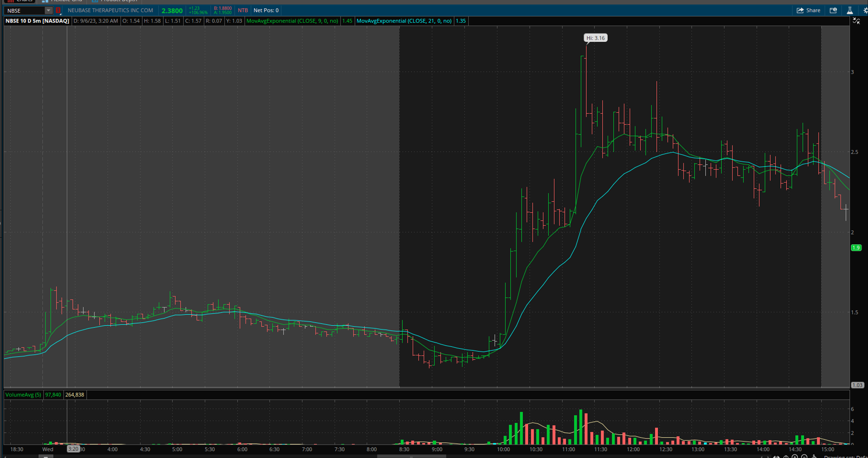Click the 1.35 EMA 21 value
Viewport: 868px width, 458px height.
[x=460, y=21]
